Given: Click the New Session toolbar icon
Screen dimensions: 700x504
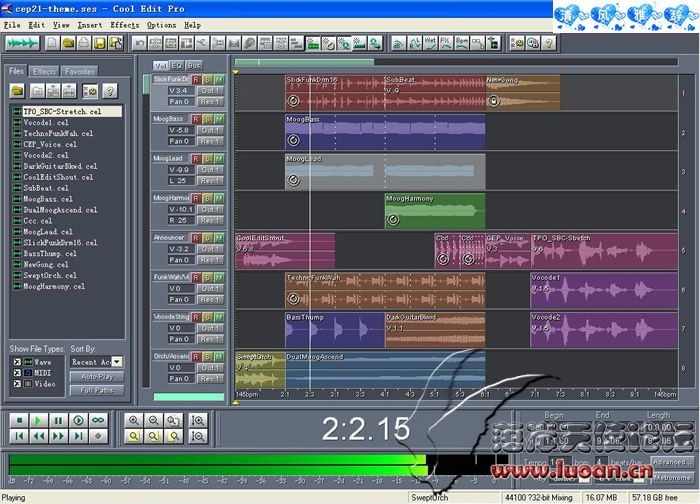Looking at the screenshot, I should click(52, 43).
